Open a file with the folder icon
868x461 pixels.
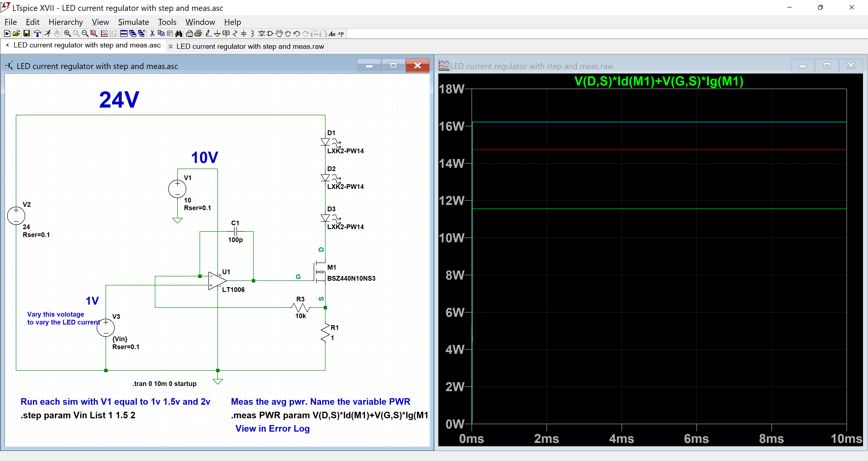[16, 34]
